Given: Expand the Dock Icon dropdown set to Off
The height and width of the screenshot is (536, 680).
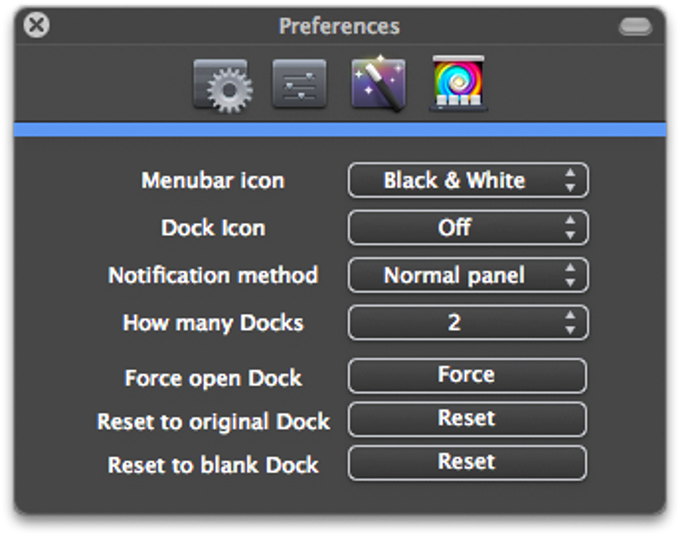Looking at the screenshot, I should click(x=467, y=228).
